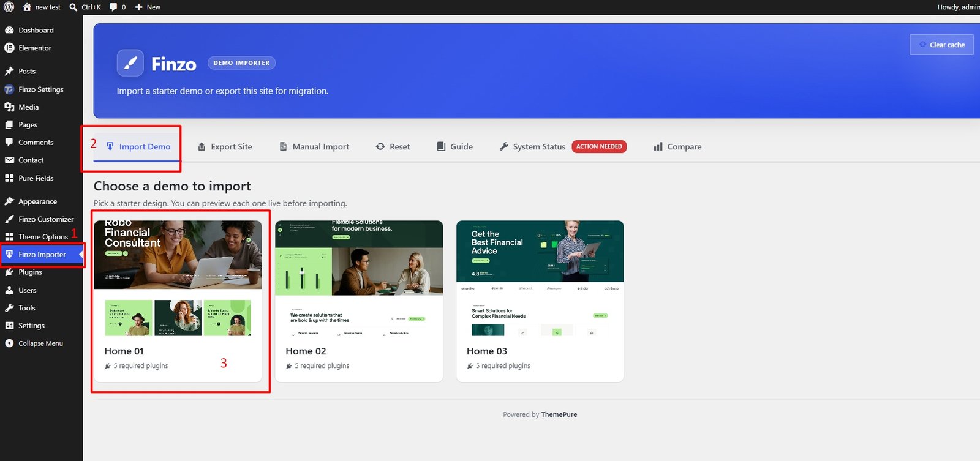Click the Media sidebar icon
The height and width of the screenshot is (461, 980).
tap(9, 107)
